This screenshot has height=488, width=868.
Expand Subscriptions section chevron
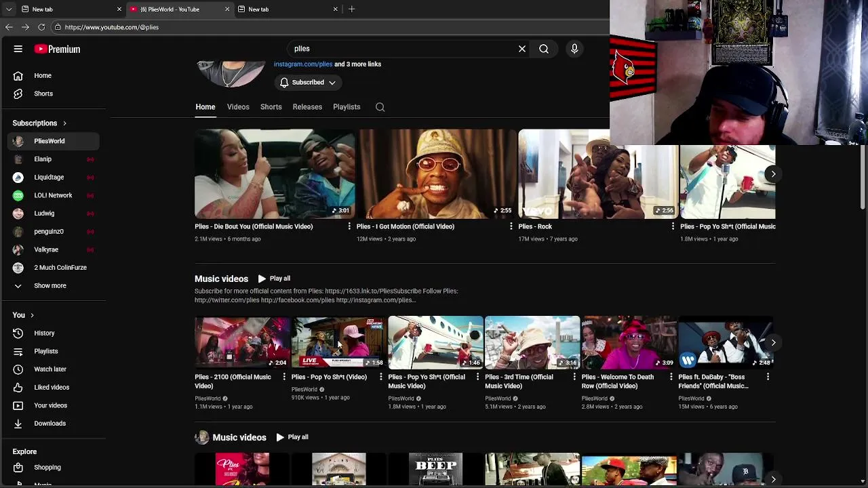click(x=64, y=123)
